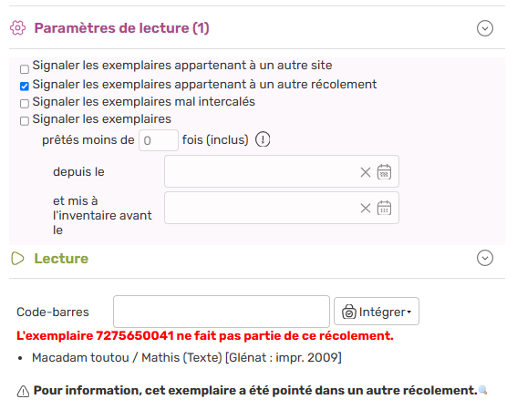Open the calendar picker for 'depuis le'
517x420 pixels.
384,172
